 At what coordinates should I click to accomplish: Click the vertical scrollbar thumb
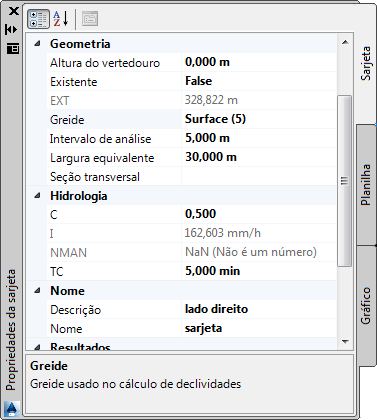coord(344,181)
